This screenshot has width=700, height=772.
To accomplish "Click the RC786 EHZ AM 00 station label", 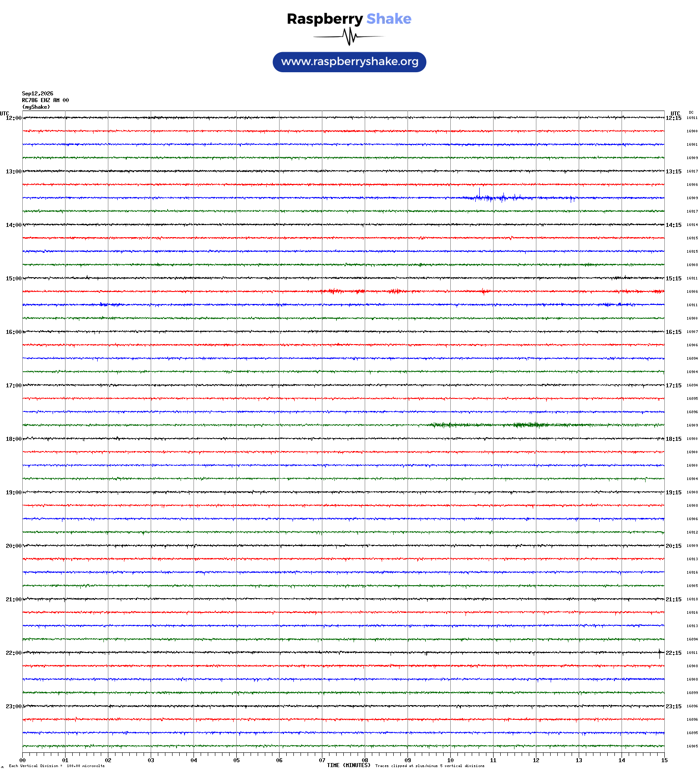I will pyautogui.click(x=45, y=100).
